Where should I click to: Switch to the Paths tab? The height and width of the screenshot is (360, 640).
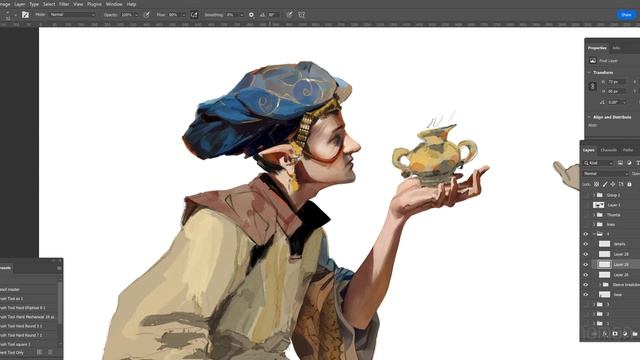[x=628, y=150]
